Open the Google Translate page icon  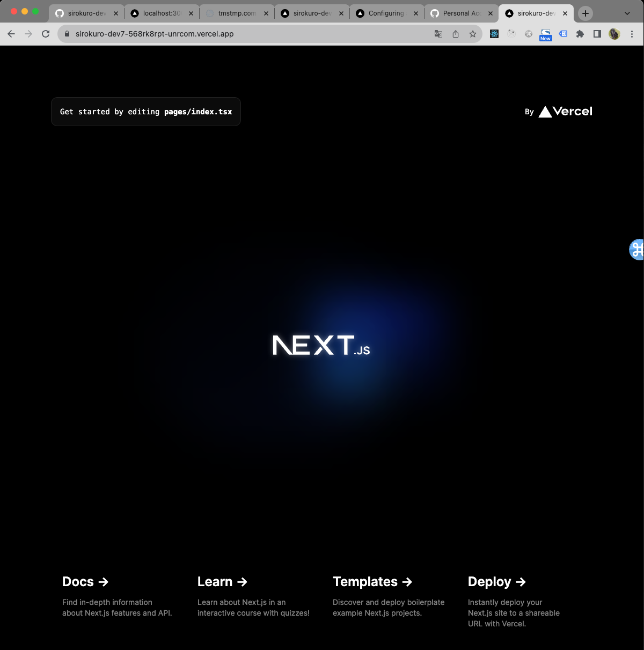(x=438, y=34)
